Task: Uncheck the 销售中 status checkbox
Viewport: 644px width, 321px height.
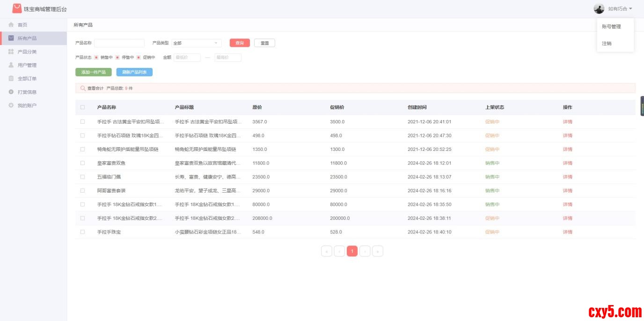Action: pyautogui.click(x=96, y=58)
